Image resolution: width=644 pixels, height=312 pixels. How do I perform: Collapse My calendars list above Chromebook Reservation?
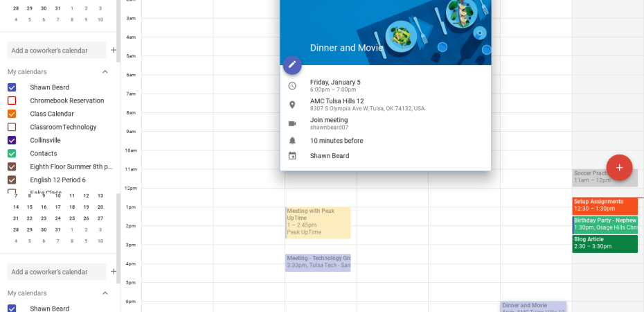105,72
